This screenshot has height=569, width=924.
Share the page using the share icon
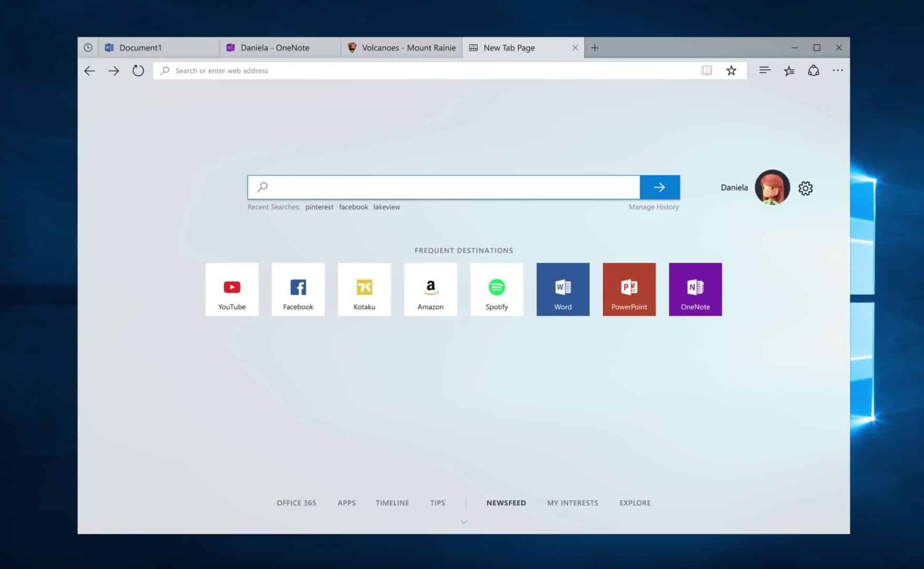tap(813, 70)
